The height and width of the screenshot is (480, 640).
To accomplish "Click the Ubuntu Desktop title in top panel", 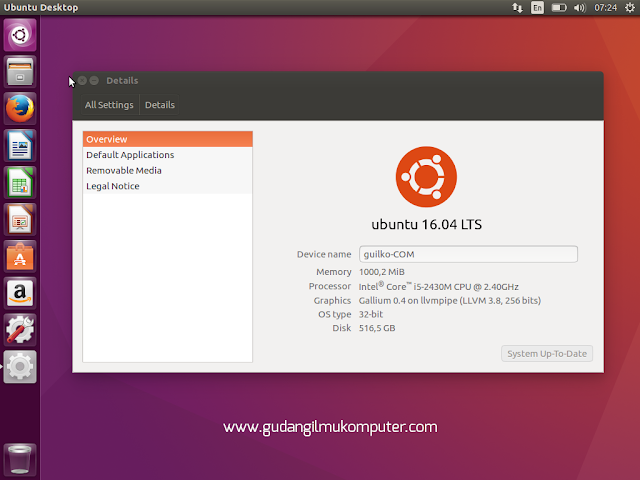I will tap(40, 7).
